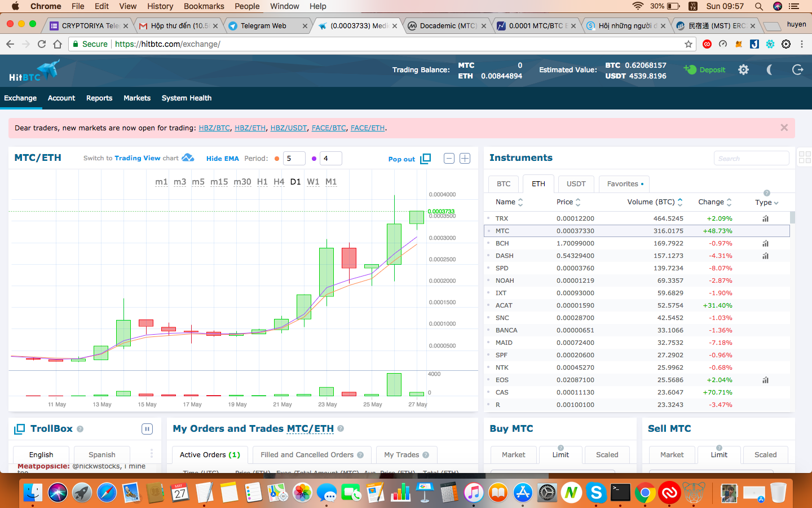Click the HitBTC logo
812x508 pixels.
[34, 71]
